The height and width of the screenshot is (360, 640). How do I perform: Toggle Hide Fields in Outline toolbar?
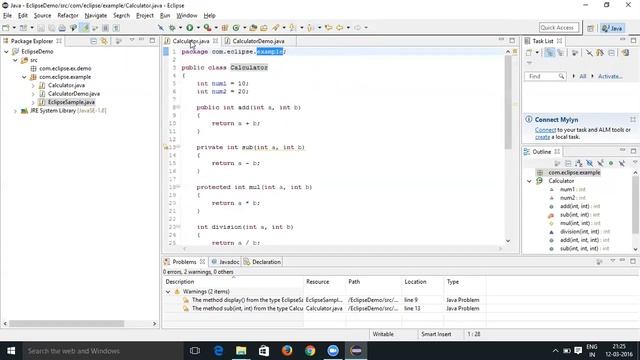589,163
